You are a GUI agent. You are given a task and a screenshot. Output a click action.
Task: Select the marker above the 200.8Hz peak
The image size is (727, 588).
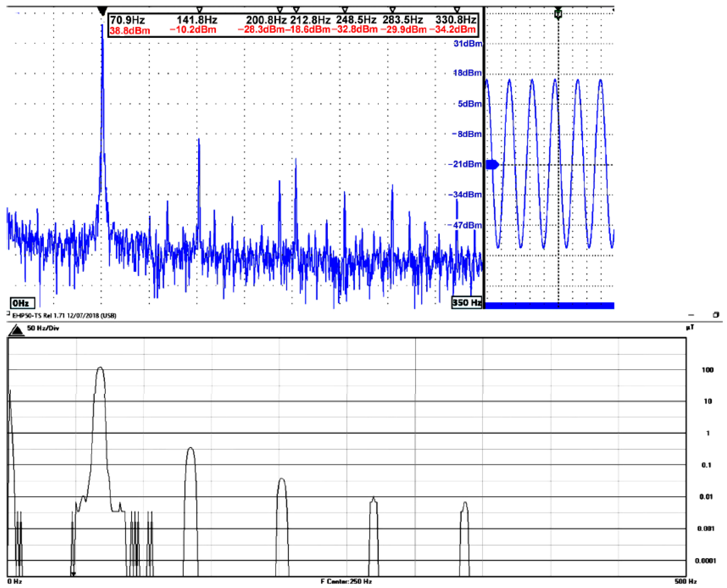[280, 10]
